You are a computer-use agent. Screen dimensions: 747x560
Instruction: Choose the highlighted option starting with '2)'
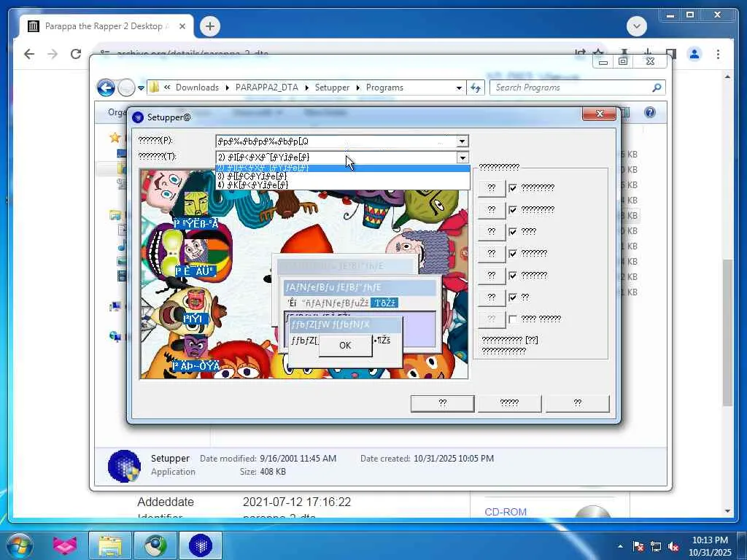point(343,168)
